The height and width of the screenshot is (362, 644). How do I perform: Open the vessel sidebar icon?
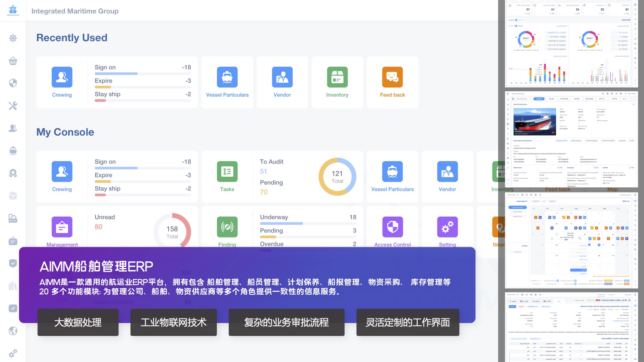13,151
